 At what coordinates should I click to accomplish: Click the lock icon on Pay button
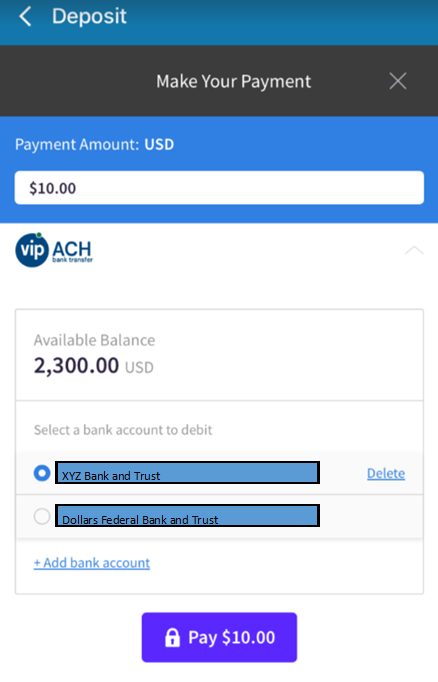172,638
